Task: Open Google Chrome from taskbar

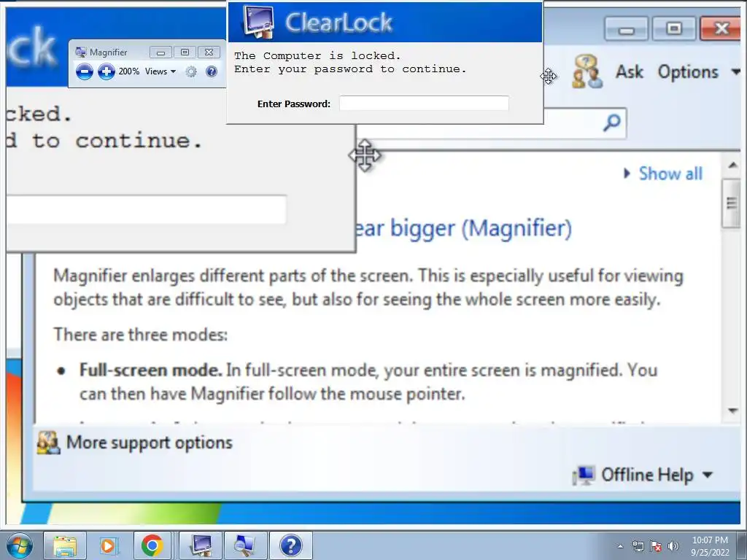Action: coord(152,545)
